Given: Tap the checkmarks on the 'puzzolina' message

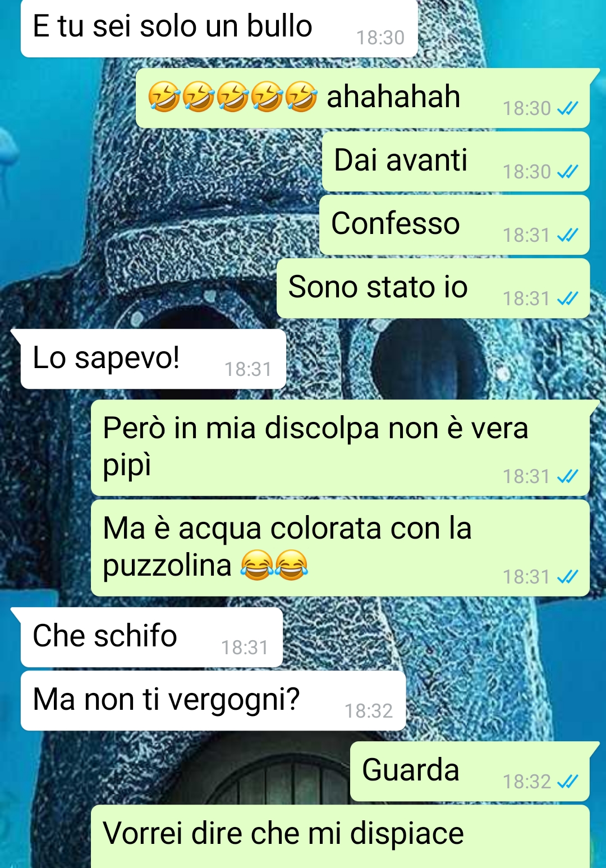Looking at the screenshot, I should 567,577.
